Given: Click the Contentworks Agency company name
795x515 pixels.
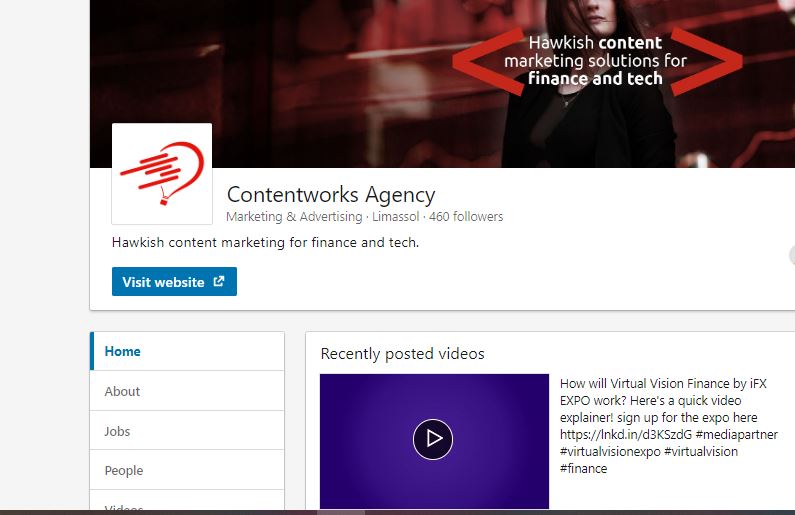Looking at the screenshot, I should pos(331,195).
